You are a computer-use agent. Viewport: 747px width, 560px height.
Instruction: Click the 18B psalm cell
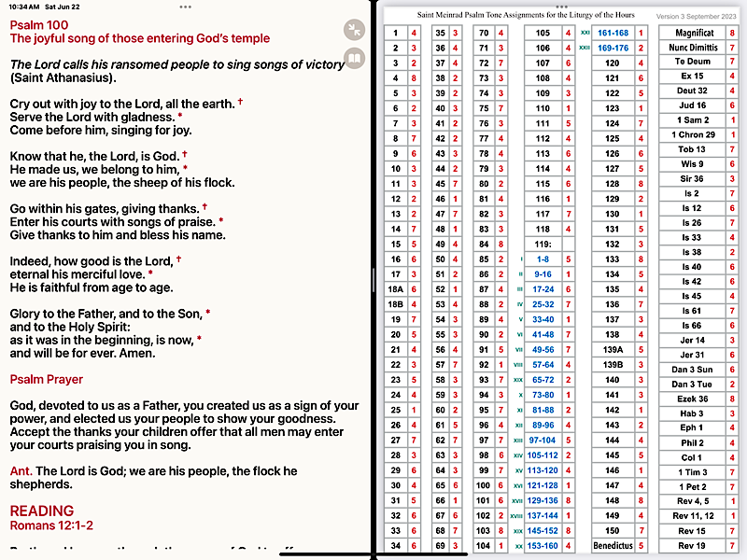[x=395, y=304]
